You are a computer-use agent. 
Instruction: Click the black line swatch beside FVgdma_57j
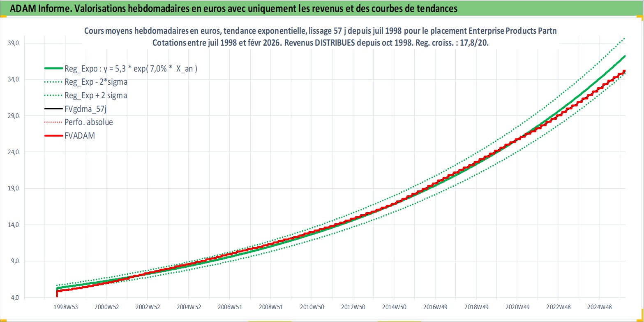pos(53,109)
